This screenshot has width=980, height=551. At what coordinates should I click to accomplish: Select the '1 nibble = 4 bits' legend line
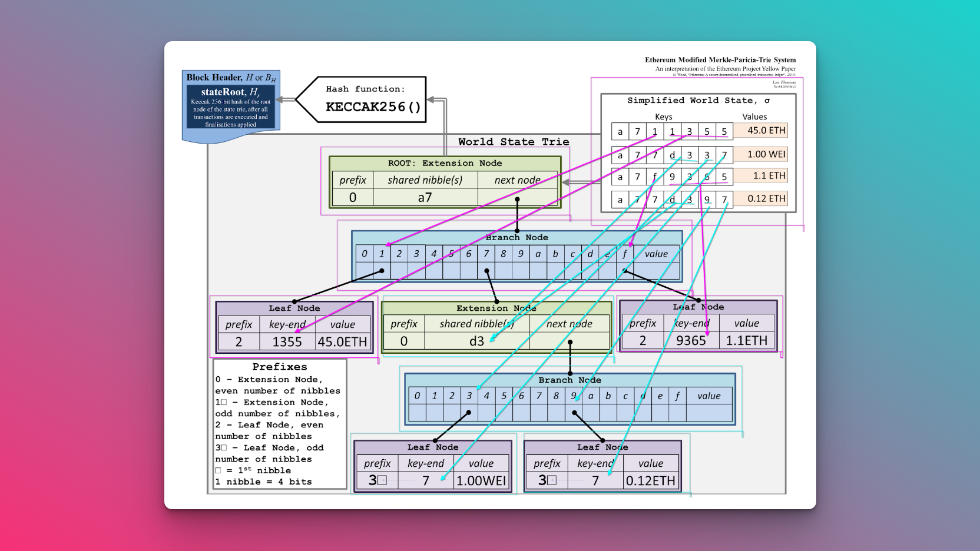(x=264, y=482)
